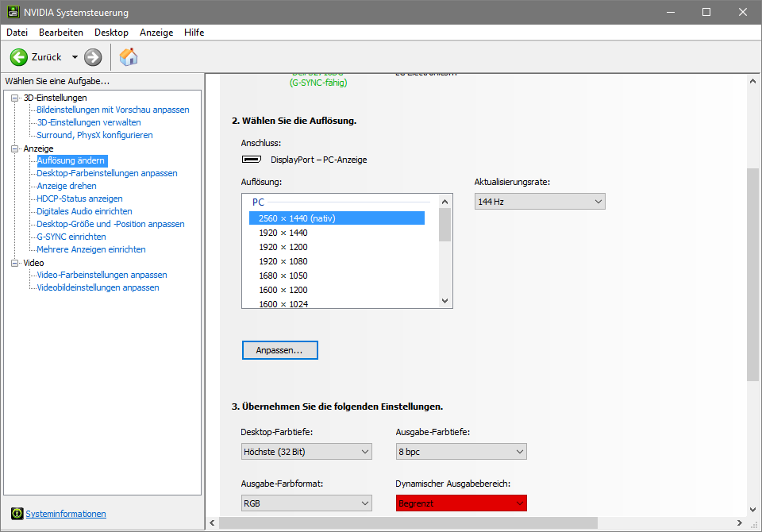Open the Hilfe menu
Viewport: 762px width, 532px height.
pyautogui.click(x=194, y=32)
